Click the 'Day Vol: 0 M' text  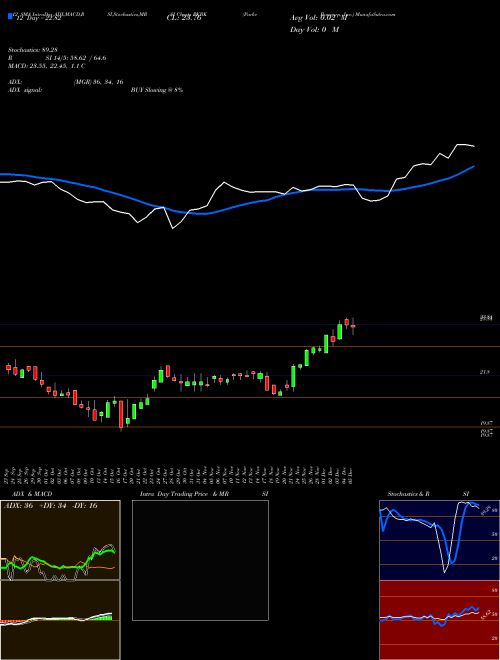point(314,29)
